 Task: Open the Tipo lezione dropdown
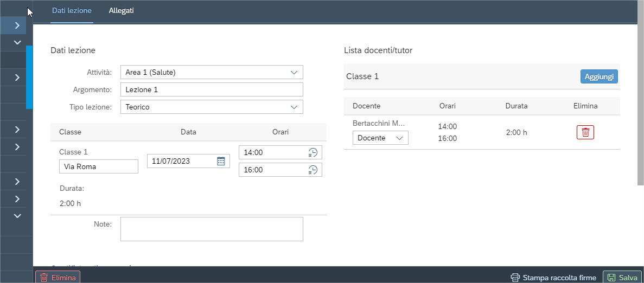click(x=294, y=107)
